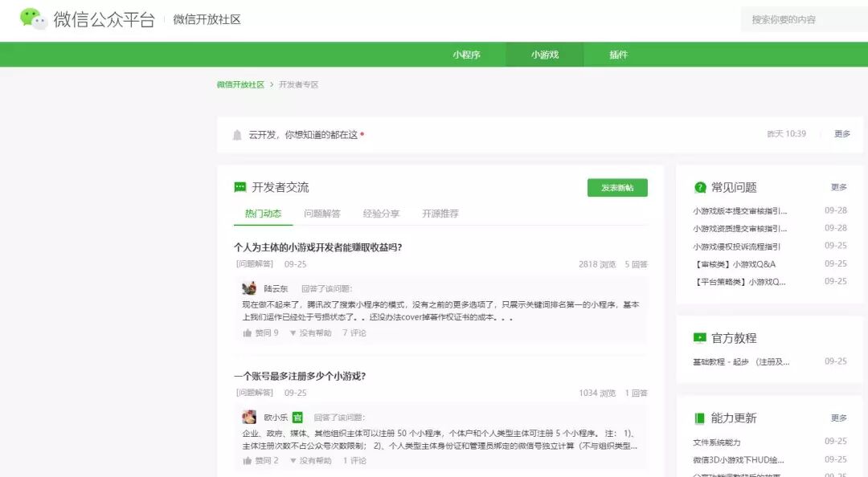Open the post 个人为主体的小游戏开发者能赚取收益吗?
The width and height of the screenshot is (868, 477).
[x=317, y=247]
